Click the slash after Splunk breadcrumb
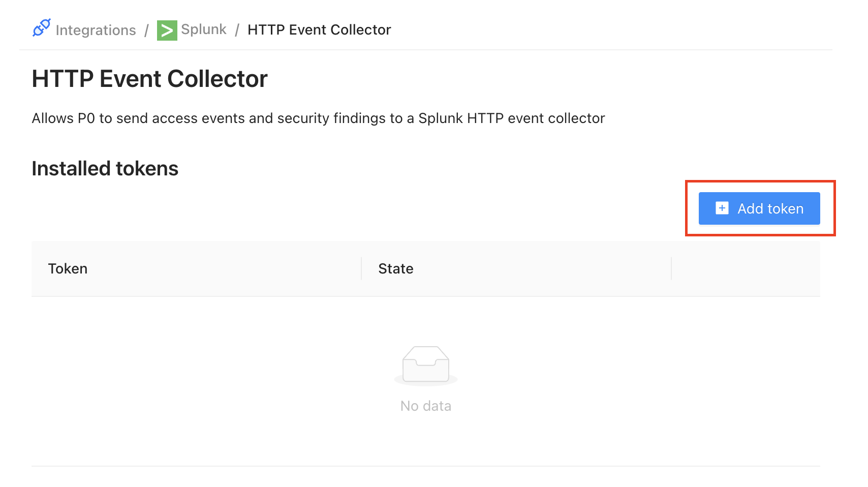This screenshot has width=868, height=487. [x=237, y=31]
